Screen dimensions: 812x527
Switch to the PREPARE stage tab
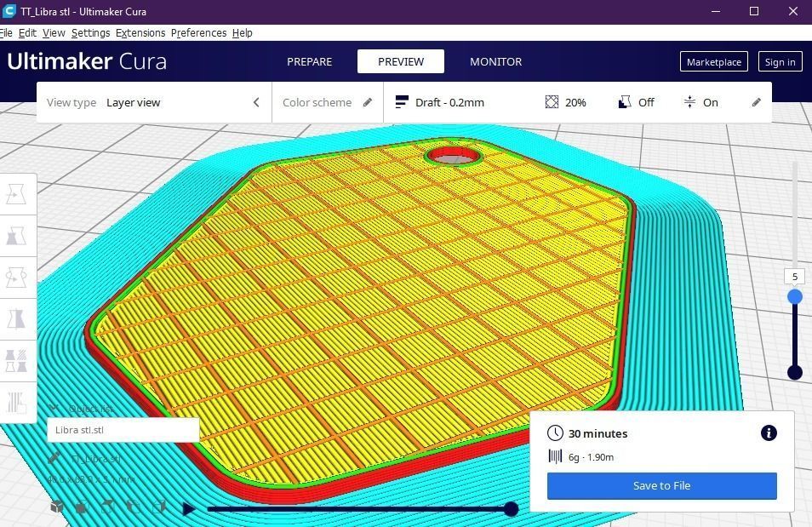[310, 61]
